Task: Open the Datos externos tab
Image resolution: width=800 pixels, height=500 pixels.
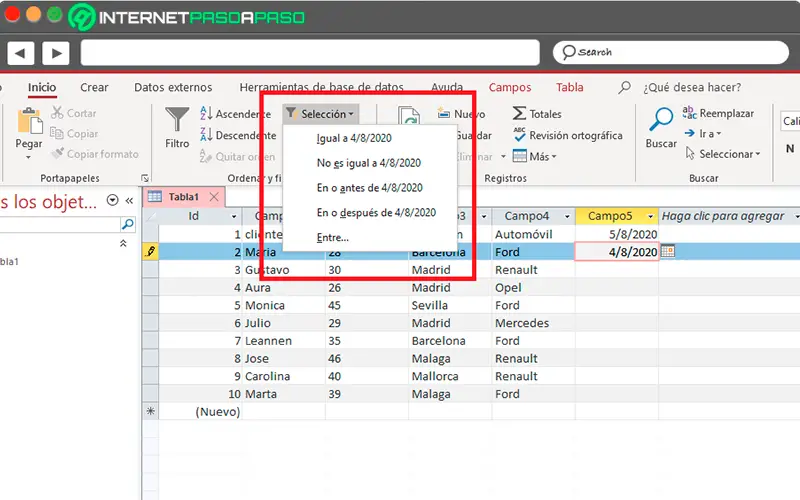Action: pyautogui.click(x=173, y=87)
